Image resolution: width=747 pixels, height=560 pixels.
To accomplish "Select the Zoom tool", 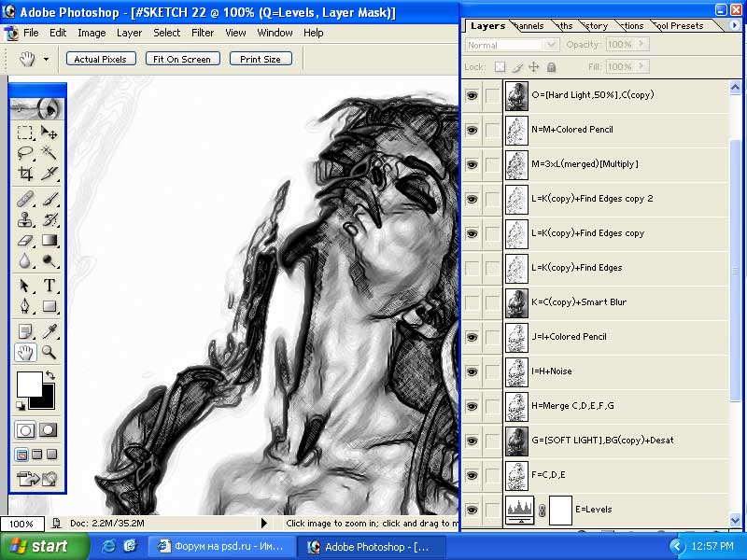I will pos(49,353).
